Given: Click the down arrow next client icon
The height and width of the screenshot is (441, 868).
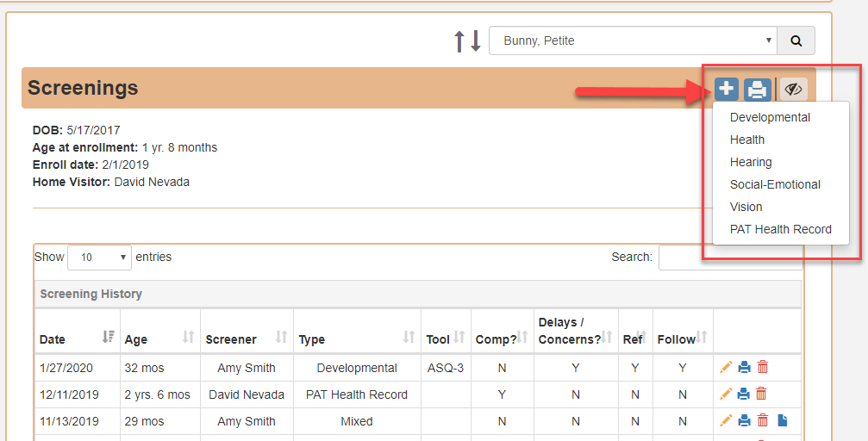Looking at the screenshot, I should pos(476,41).
